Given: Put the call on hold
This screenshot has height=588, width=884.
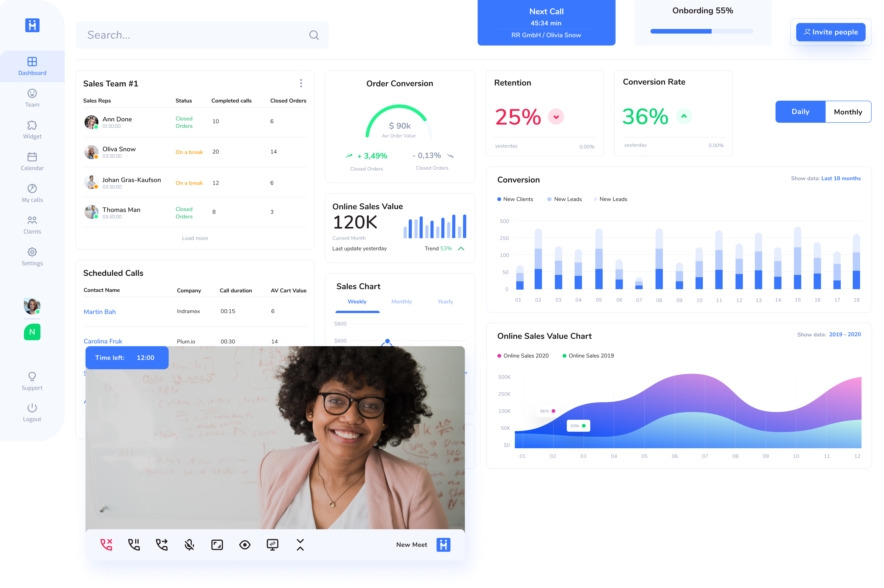Looking at the screenshot, I should tap(134, 545).
